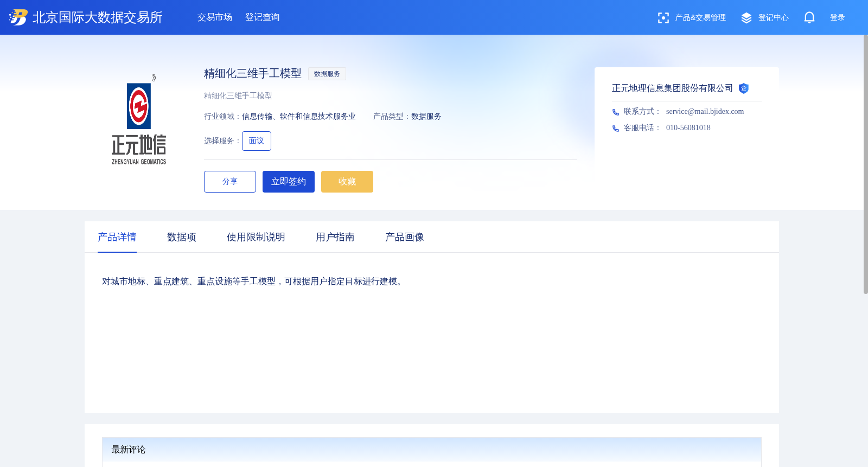Click the phone number 010-56081018
This screenshot has height=467, width=868.
[688, 128]
